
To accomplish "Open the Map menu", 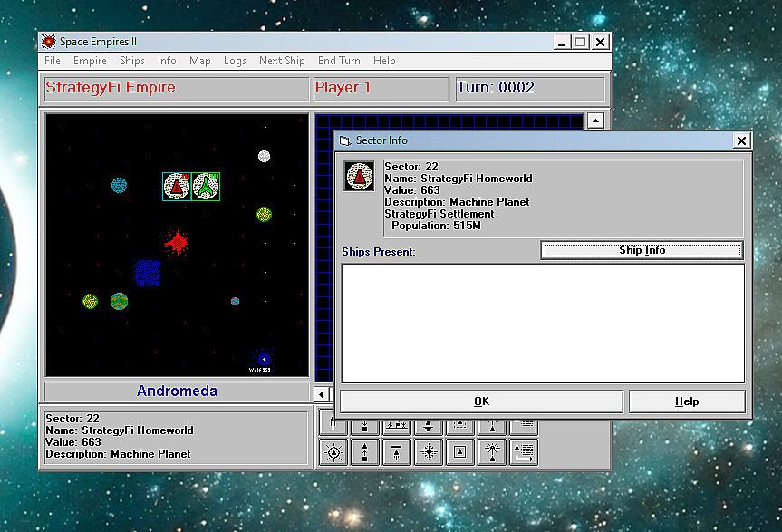I will click(200, 61).
